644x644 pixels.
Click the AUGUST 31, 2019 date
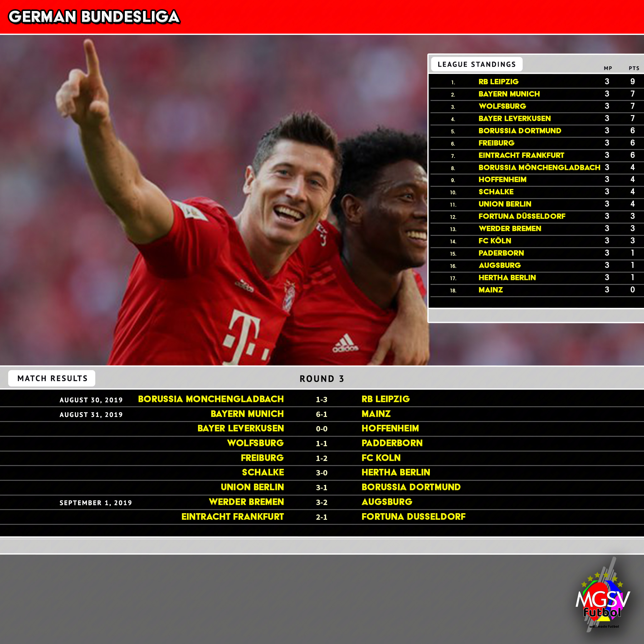pos(91,415)
